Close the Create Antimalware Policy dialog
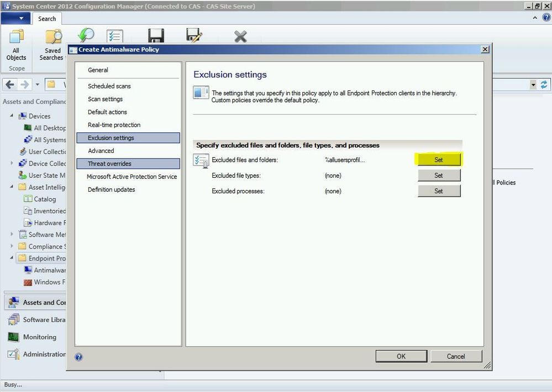 [485, 49]
